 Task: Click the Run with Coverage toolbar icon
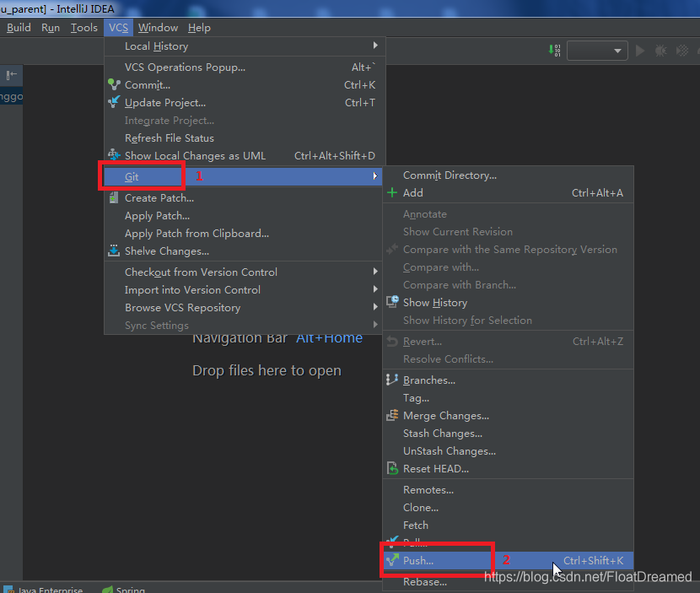click(x=682, y=51)
